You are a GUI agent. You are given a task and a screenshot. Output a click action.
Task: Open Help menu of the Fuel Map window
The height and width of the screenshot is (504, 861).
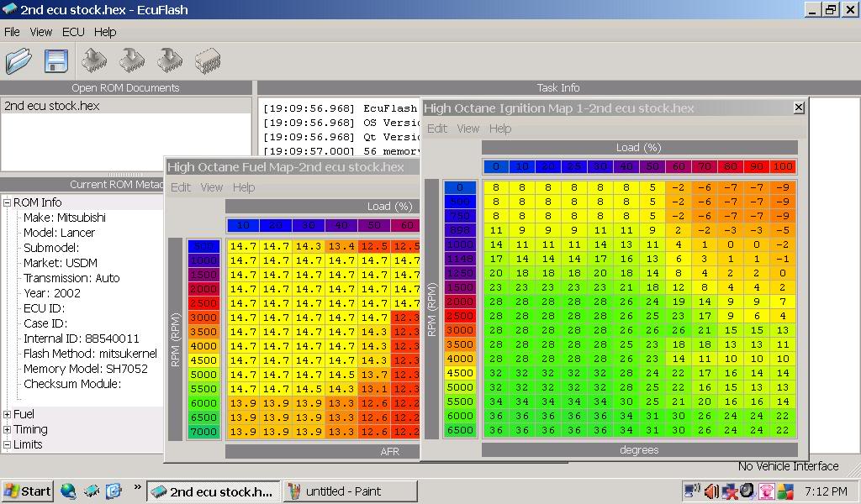pos(244,187)
